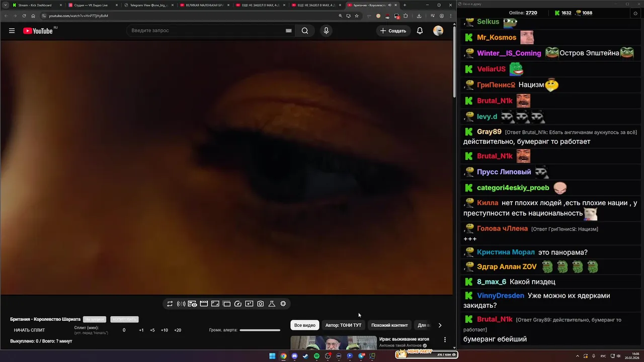Open browser downloads icon
The image size is (644, 362).
419,16
